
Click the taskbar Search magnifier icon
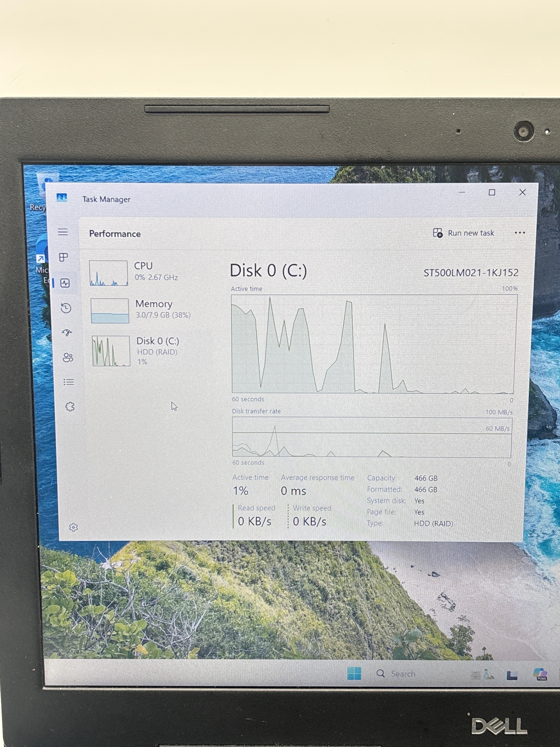380,673
